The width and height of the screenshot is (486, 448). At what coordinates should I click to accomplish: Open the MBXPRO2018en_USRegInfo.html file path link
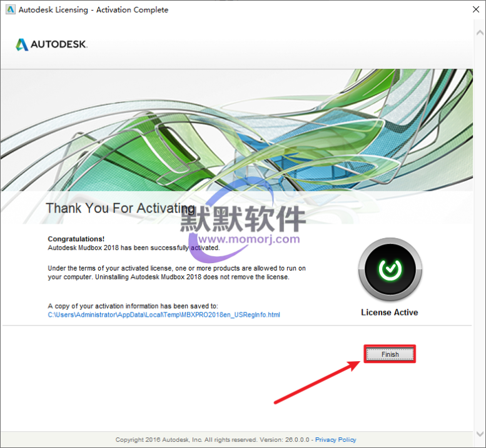(x=164, y=315)
